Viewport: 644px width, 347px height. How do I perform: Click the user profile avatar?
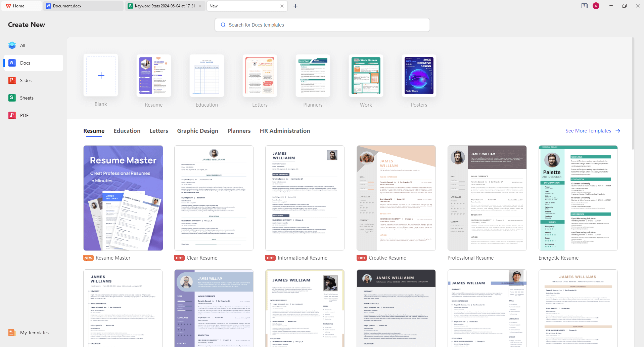596,6
